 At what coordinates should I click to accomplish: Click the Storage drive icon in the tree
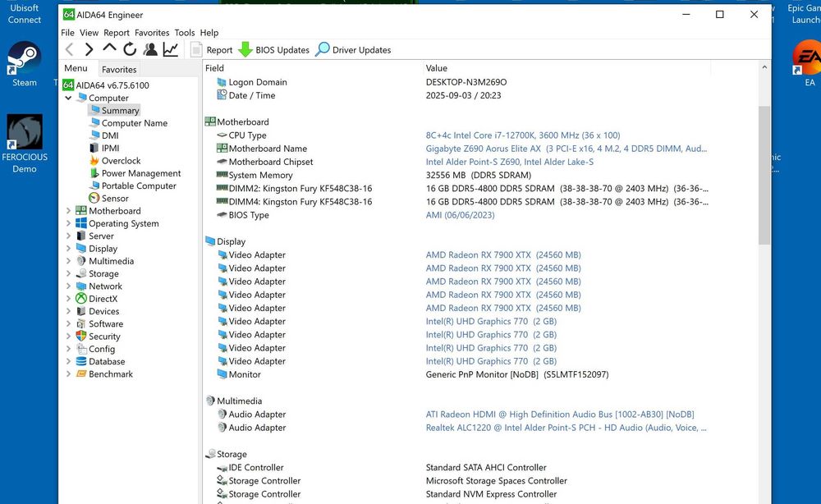(81, 273)
